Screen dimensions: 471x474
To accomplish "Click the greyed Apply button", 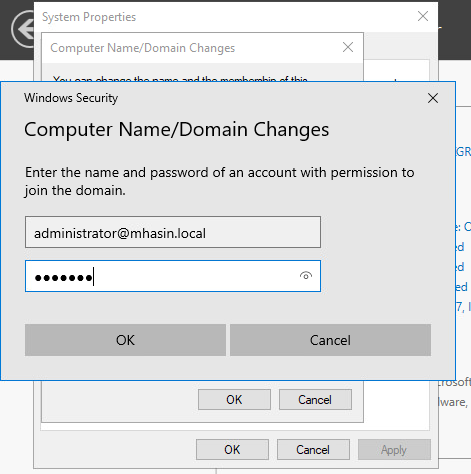I will click(394, 450).
